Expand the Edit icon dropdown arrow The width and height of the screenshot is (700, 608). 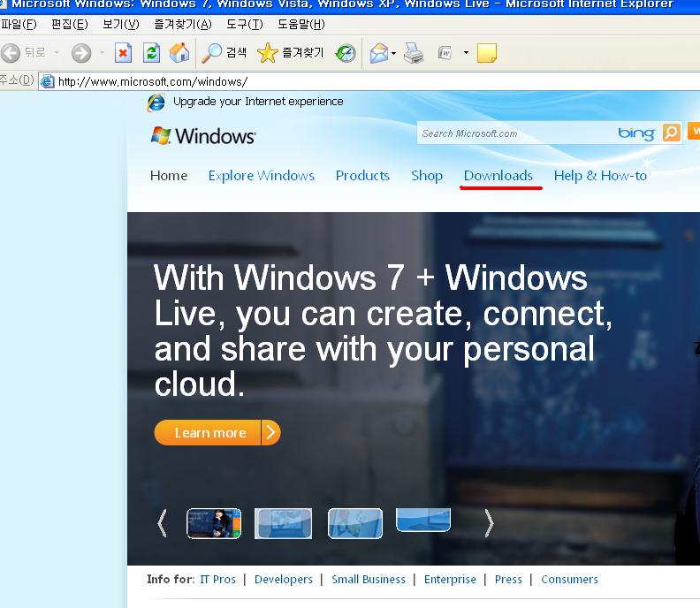[466, 53]
